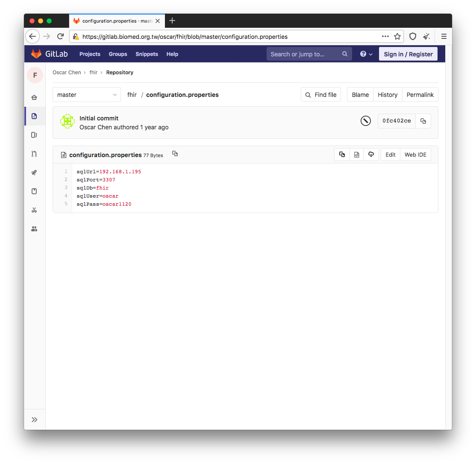Screen dimensions: 476x464
Task: Click the browser extension icon beside shield
Action: click(426, 36)
